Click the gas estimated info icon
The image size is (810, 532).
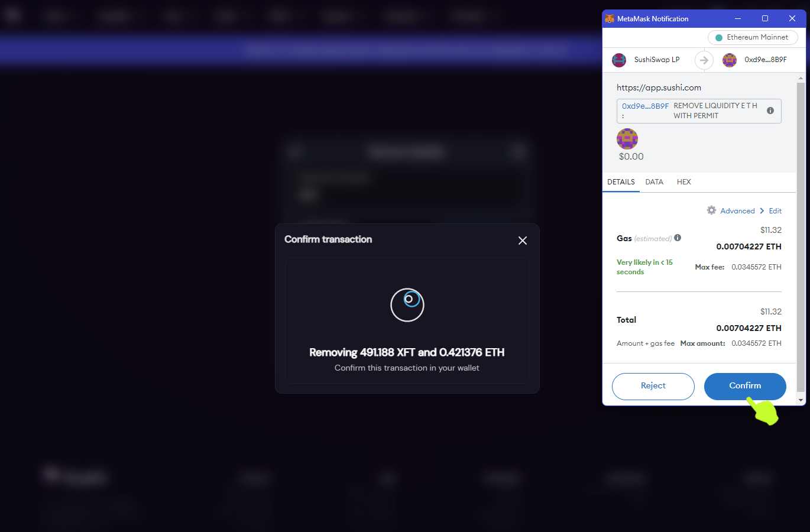click(678, 238)
